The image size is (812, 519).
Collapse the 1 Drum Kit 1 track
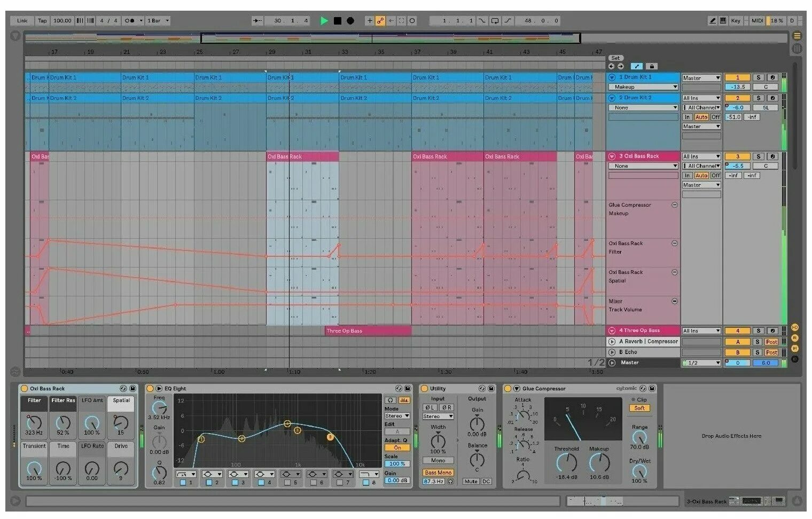(x=612, y=77)
